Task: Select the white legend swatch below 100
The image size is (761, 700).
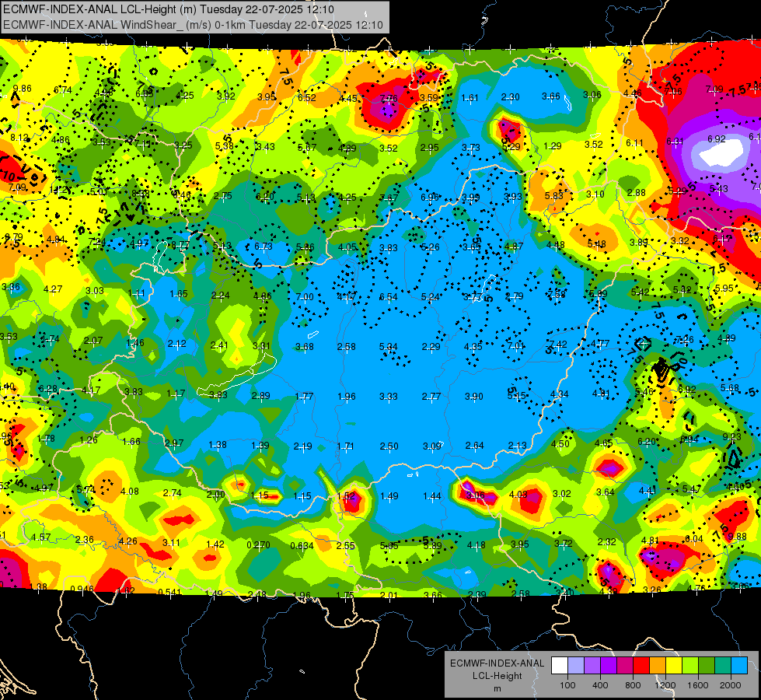Action: click(x=560, y=666)
